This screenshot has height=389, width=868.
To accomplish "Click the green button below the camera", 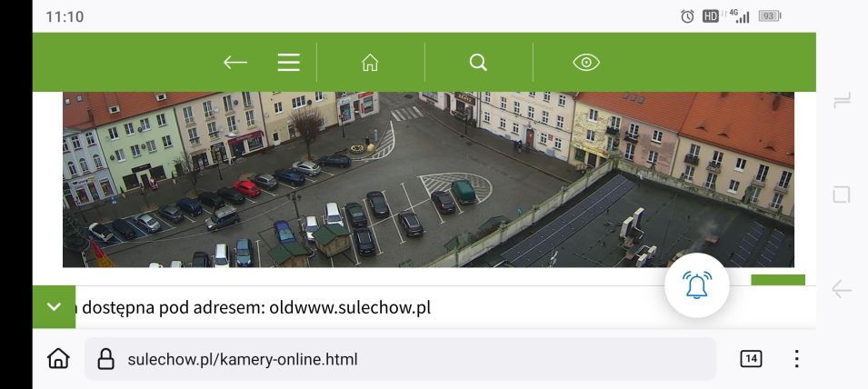I will coord(778,280).
